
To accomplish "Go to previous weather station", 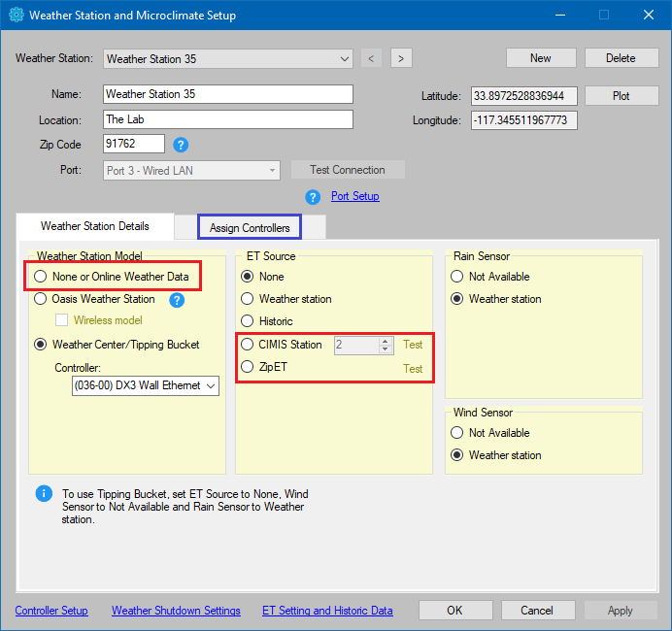I will click(x=371, y=58).
